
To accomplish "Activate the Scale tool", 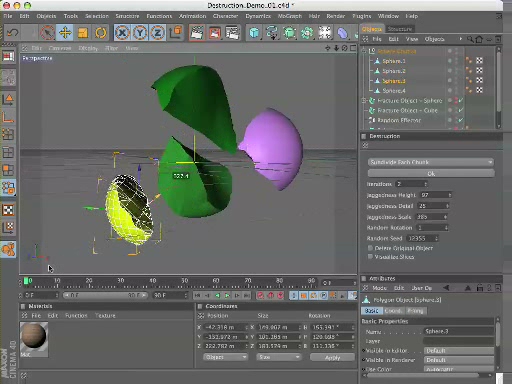I will point(83,33).
